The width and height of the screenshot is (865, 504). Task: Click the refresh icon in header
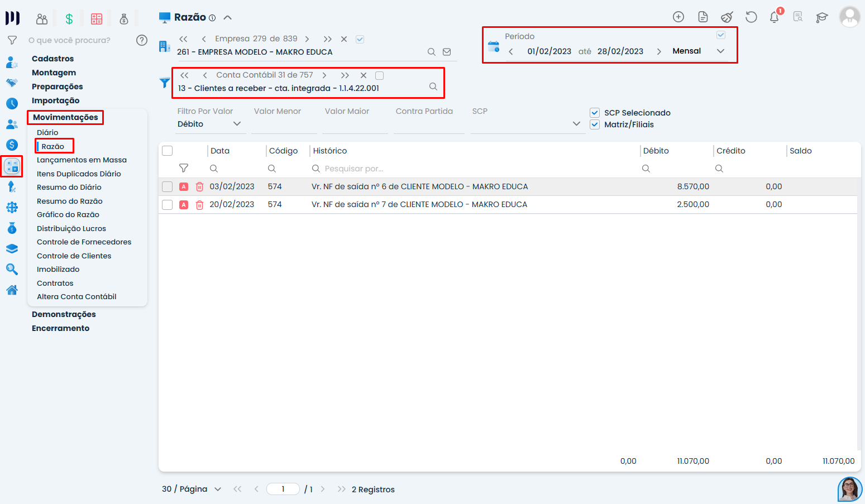[751, 17]
